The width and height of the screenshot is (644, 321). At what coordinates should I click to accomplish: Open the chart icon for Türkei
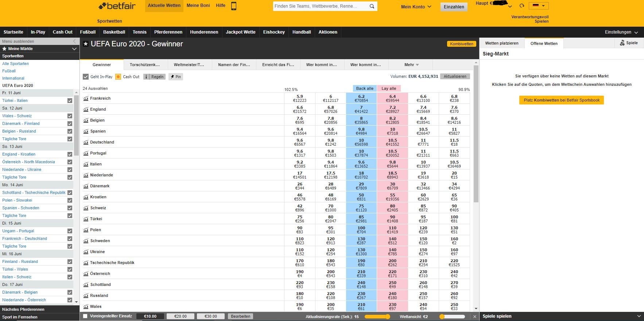pyautogui.click(x=86, y=219)
